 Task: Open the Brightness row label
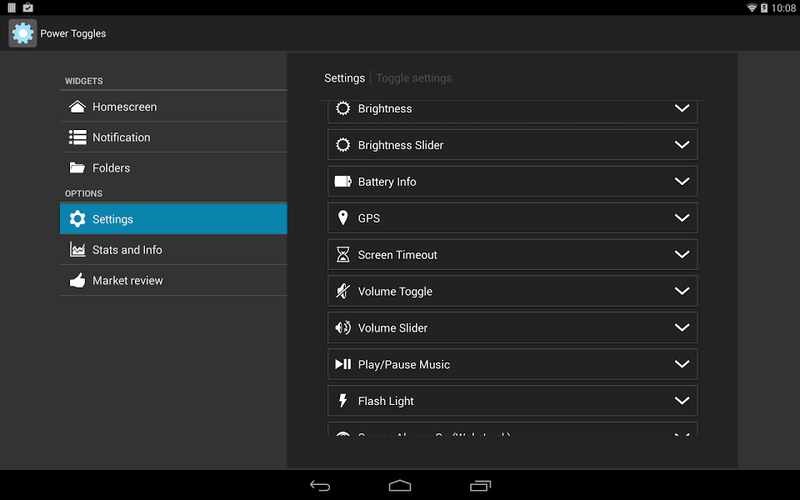coord(385,109)
